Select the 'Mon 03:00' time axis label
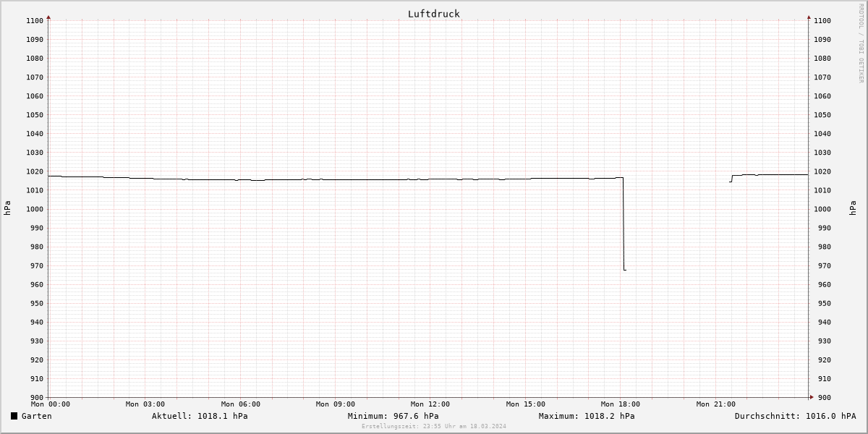868x434 pixels. pyautogui.click(x=145, y=404)
